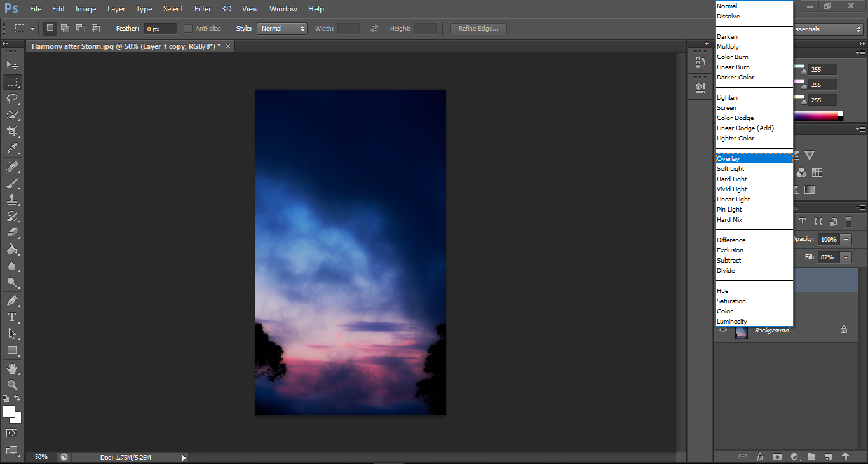This screenshot has height=464, width=868.
Task: Choose Add to selection mode
Action: (x=65, y=28)
